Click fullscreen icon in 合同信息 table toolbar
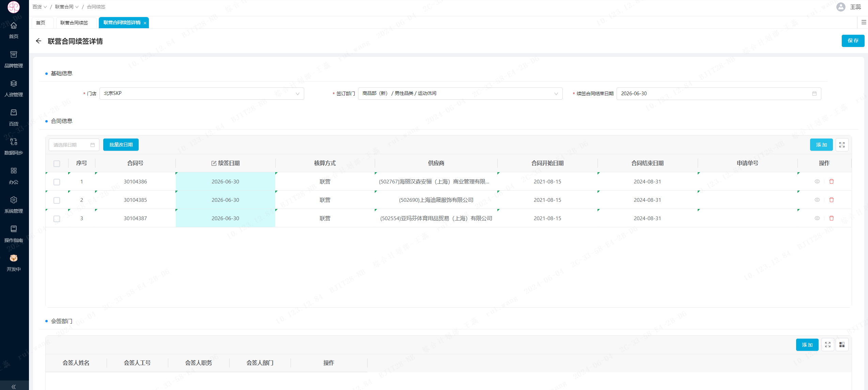Viewport: 868px width, 390px height. coord(842,145)
